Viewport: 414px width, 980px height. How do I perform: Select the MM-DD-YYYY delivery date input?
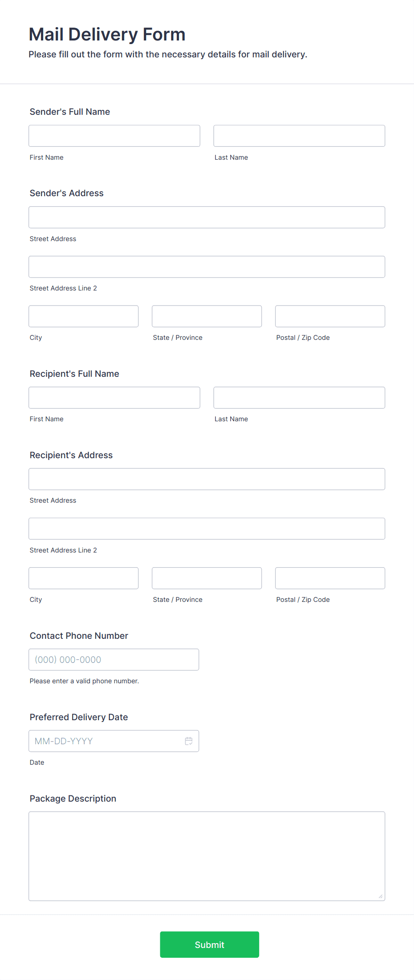point(114,741)
